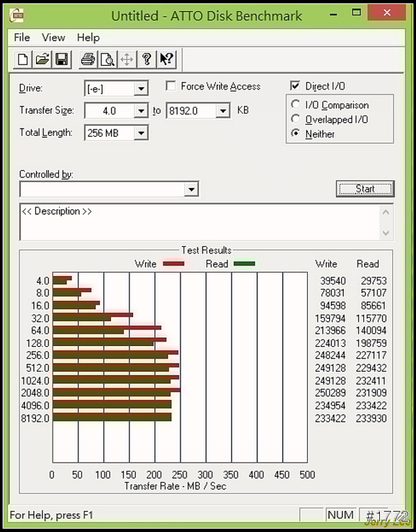Click the Save floppy disk icon

[x=60, y=60]
